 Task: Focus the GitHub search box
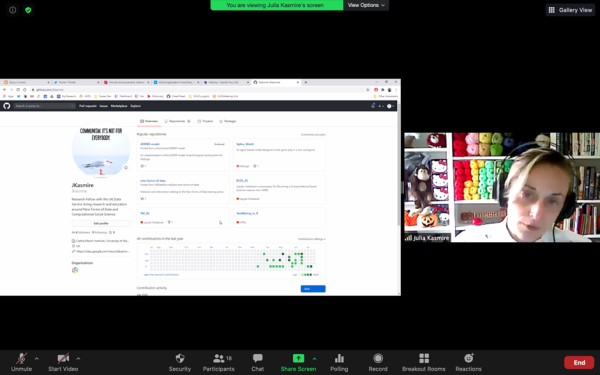point(44,106)
